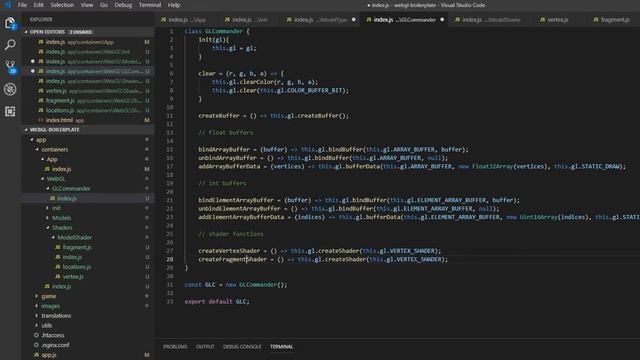Expand the images folder
640x360 pixels.
point(37,306)
